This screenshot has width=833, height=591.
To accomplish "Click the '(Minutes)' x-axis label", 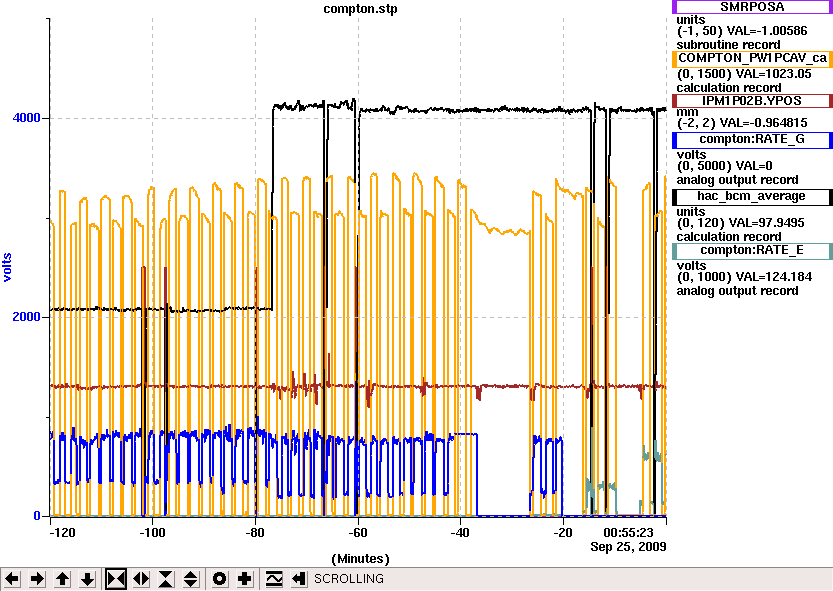I will tap(360, 559).
